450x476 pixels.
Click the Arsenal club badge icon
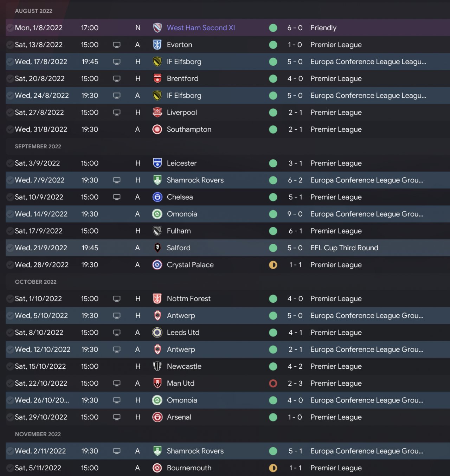pos(157,417)
